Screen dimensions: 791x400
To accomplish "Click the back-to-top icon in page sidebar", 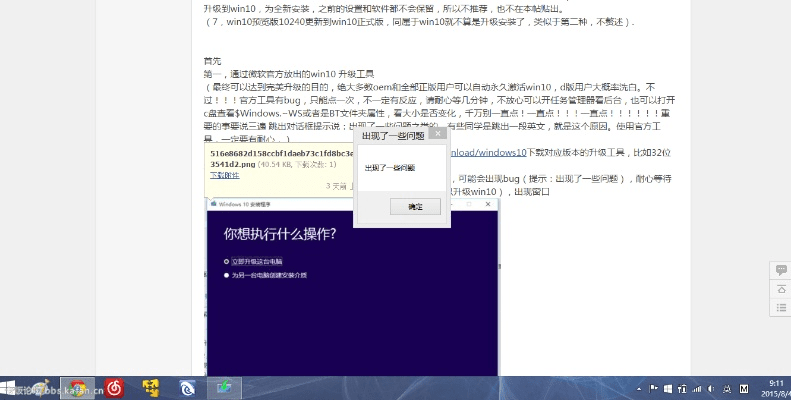I will point(781,289).
